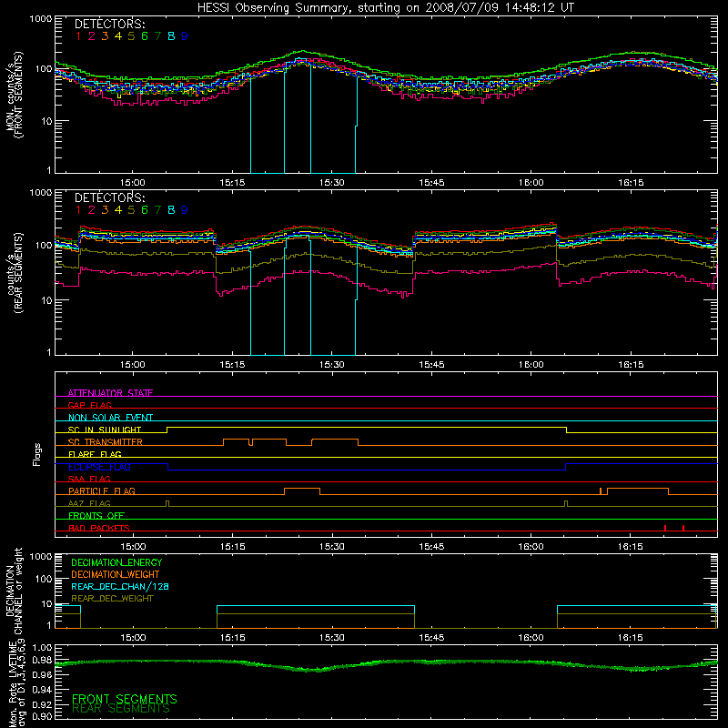This screenshot has height=728, width=728.
Task: Select dark green detector 7 in rear segments legend
Action: click(x=157, y=210)
